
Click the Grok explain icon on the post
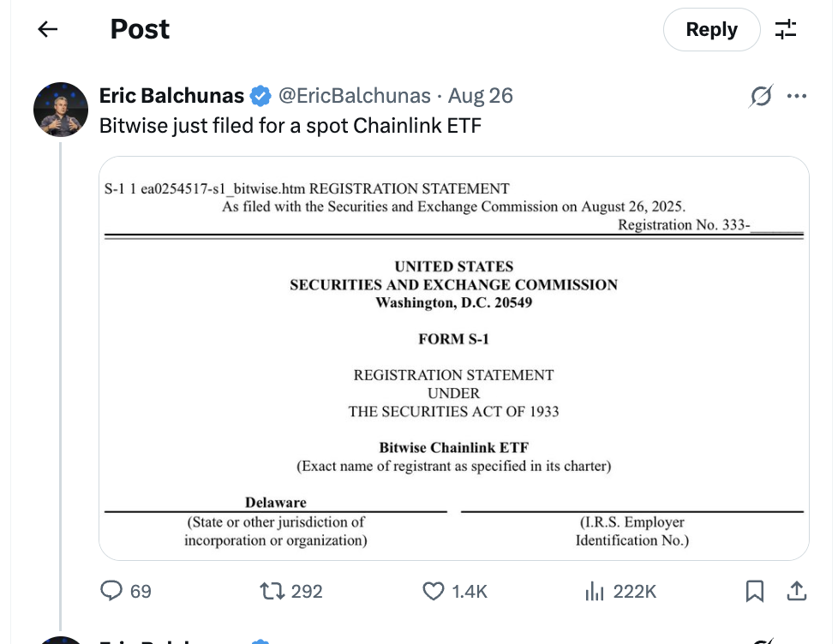[761, 96]
